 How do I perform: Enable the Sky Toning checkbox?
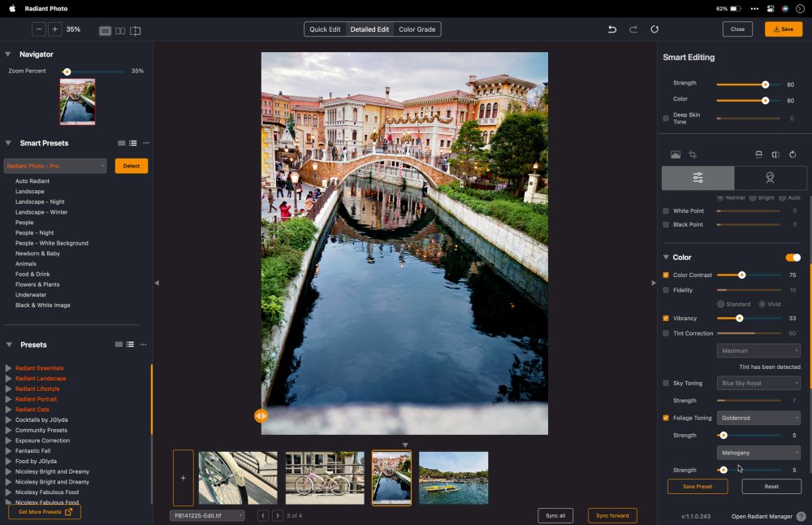pos(666,383)
